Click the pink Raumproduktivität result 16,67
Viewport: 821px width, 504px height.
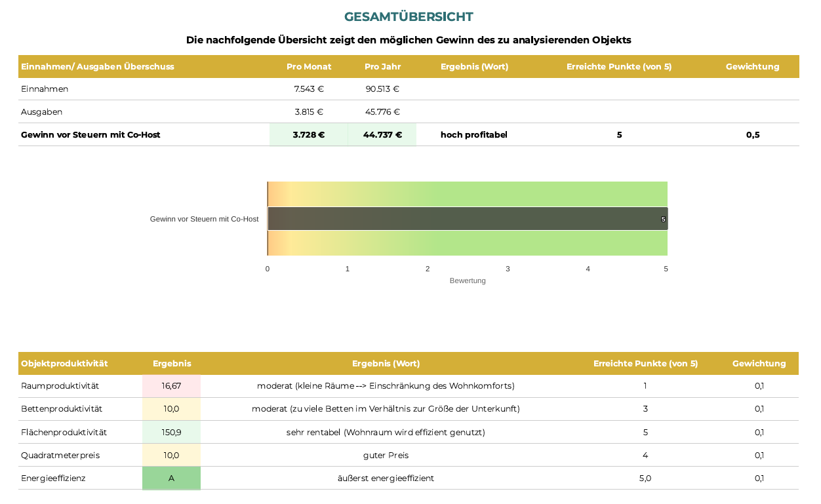(x=171, y=386)
